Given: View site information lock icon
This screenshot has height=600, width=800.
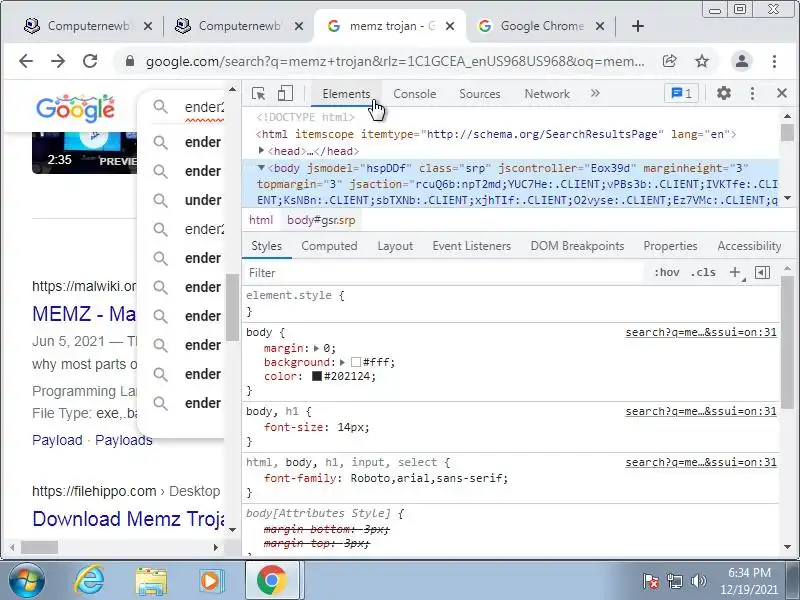Looking at the screenshot, I should (130, 61).
